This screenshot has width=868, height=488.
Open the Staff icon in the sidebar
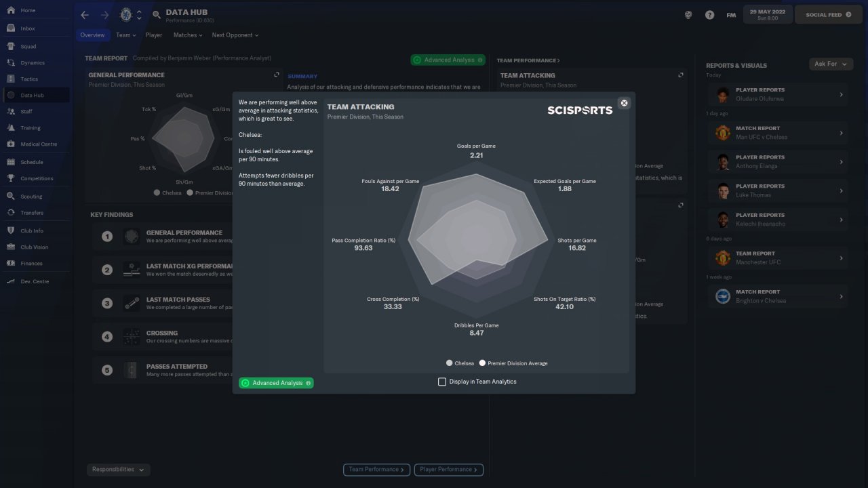11,111
